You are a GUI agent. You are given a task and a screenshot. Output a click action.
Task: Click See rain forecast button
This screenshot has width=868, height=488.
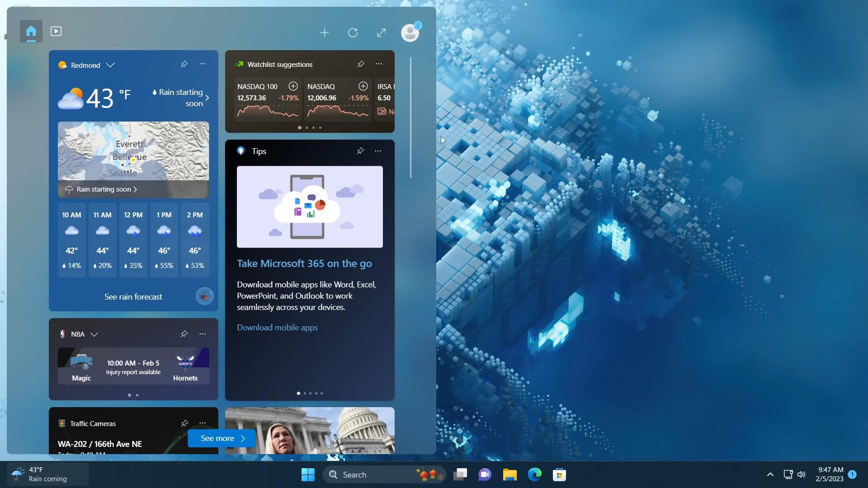(133, 297)
